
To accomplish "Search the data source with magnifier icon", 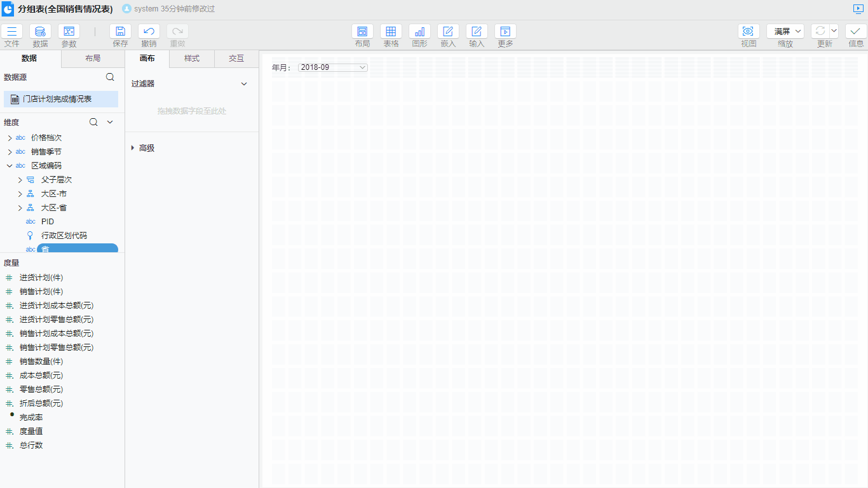I will (110, 77).
